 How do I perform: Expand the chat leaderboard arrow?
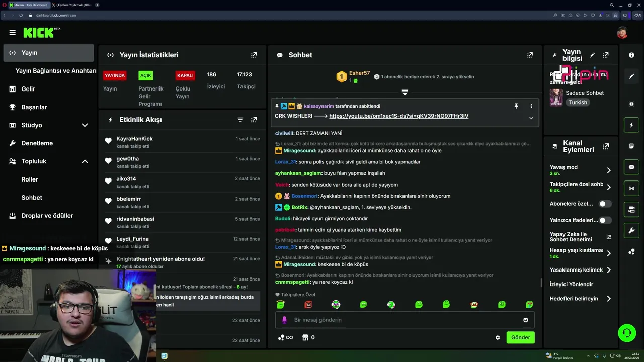[405, 93]
